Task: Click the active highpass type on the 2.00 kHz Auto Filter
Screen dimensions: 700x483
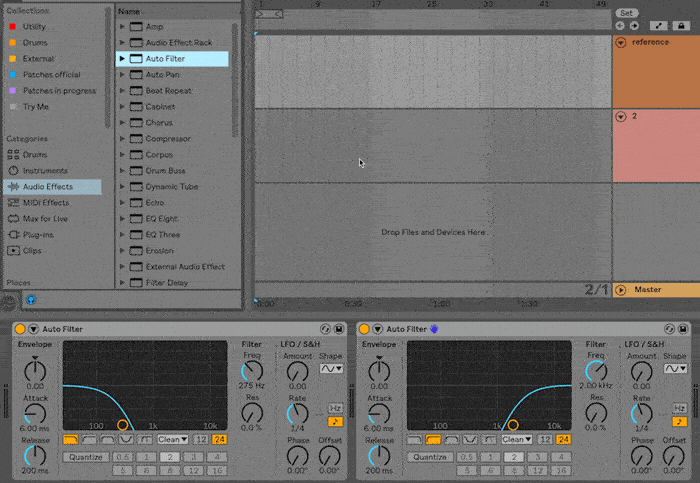Action: tap(433, 440)
